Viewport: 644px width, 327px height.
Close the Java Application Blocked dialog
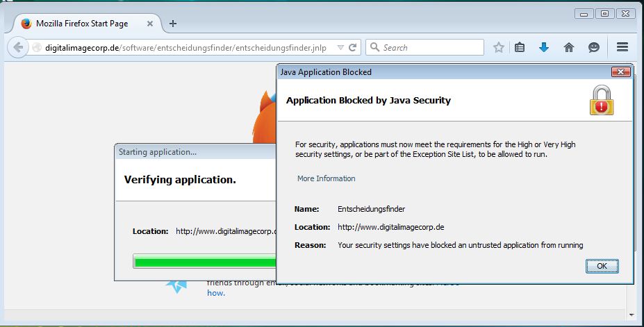620,72
